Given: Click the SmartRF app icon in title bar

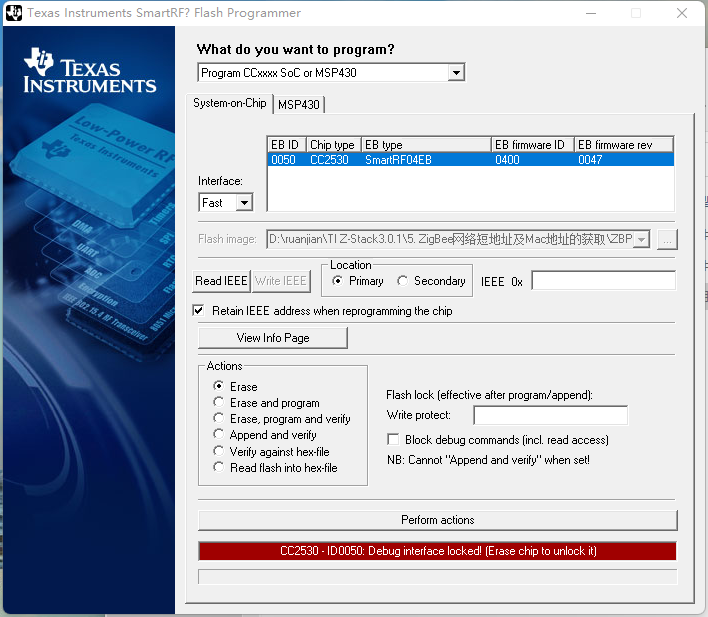Looking at the screenshot, I should click(x=14, y=13).
